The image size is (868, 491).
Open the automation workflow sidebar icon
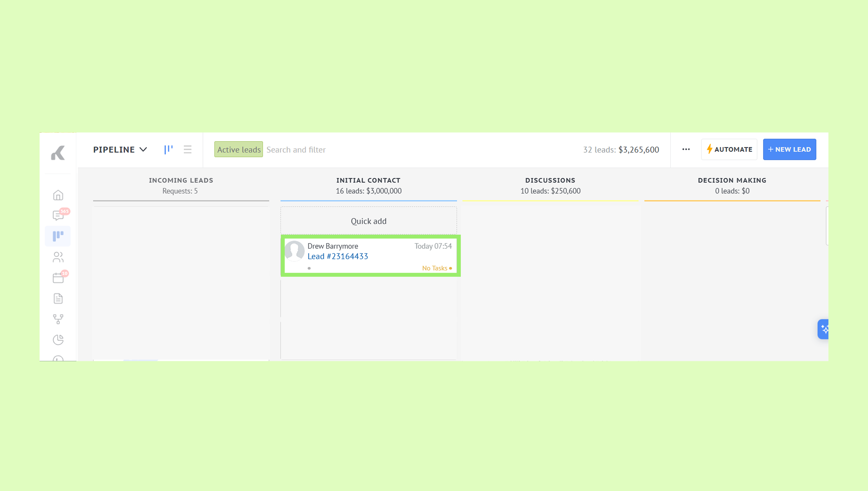click(x=58, y=319)
